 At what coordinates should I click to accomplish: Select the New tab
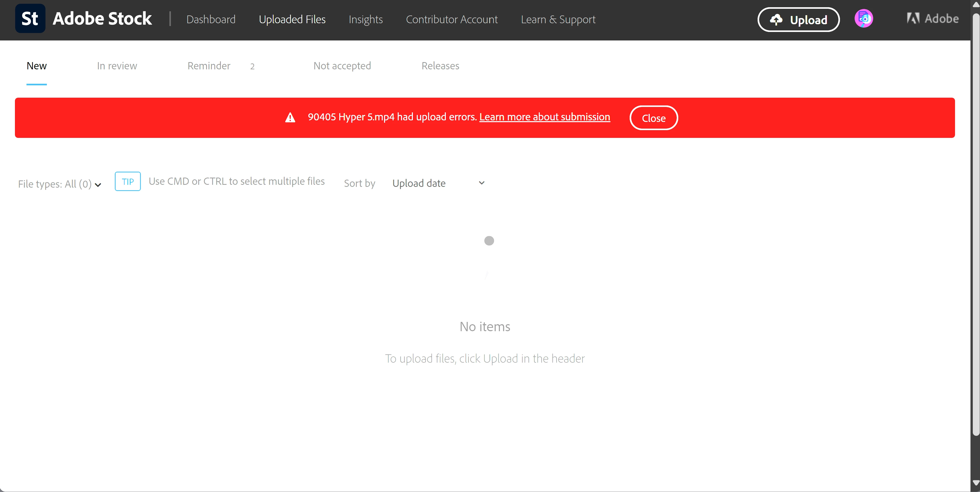(37, 66)
